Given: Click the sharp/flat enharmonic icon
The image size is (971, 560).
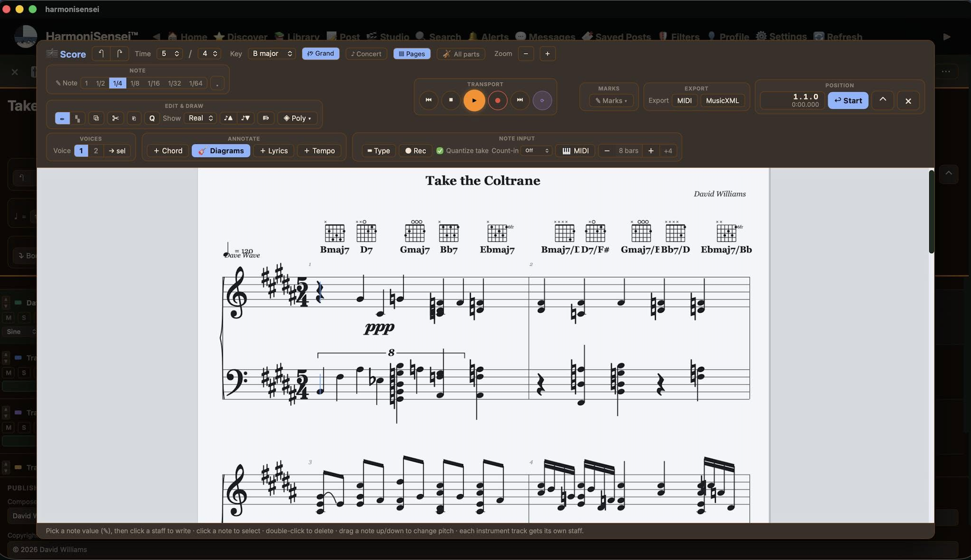Looking at the screenshot, I should pos(266,118).
